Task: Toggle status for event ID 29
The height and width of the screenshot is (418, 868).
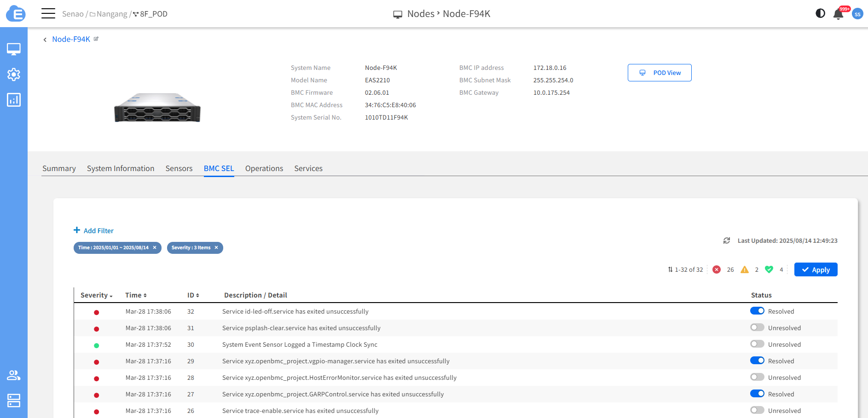Action: (x=757, y=361)
